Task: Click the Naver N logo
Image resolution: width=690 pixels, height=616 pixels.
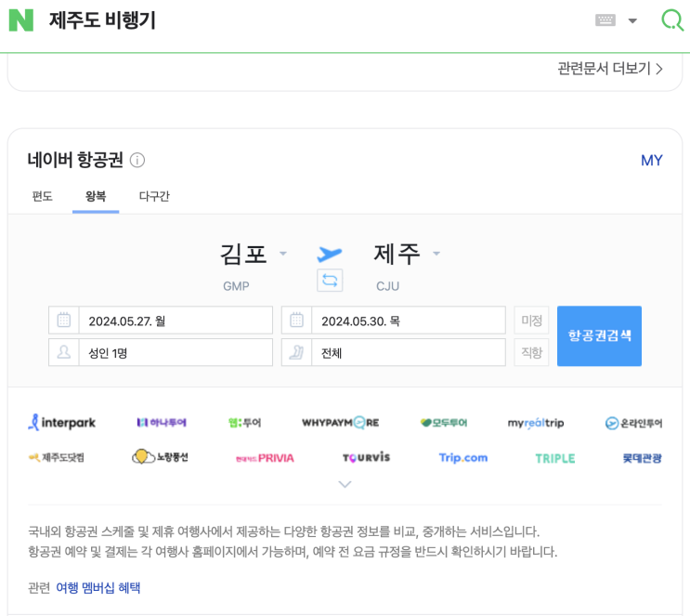Action: click(21, 20)
